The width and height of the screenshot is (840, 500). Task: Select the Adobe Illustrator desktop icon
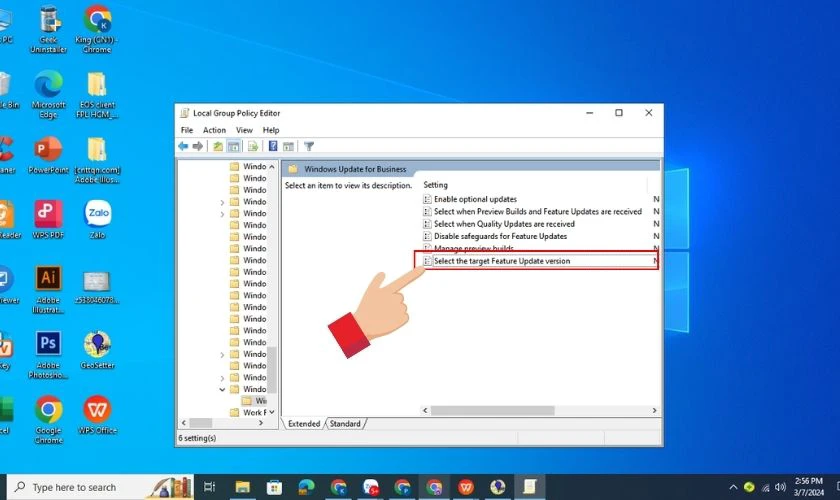point(48,289)
